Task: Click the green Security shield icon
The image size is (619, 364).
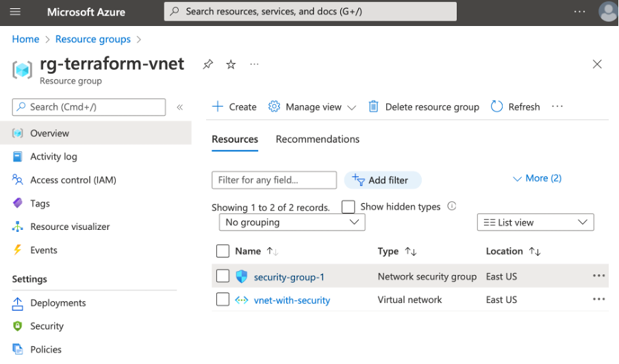Action: point(17,326)
